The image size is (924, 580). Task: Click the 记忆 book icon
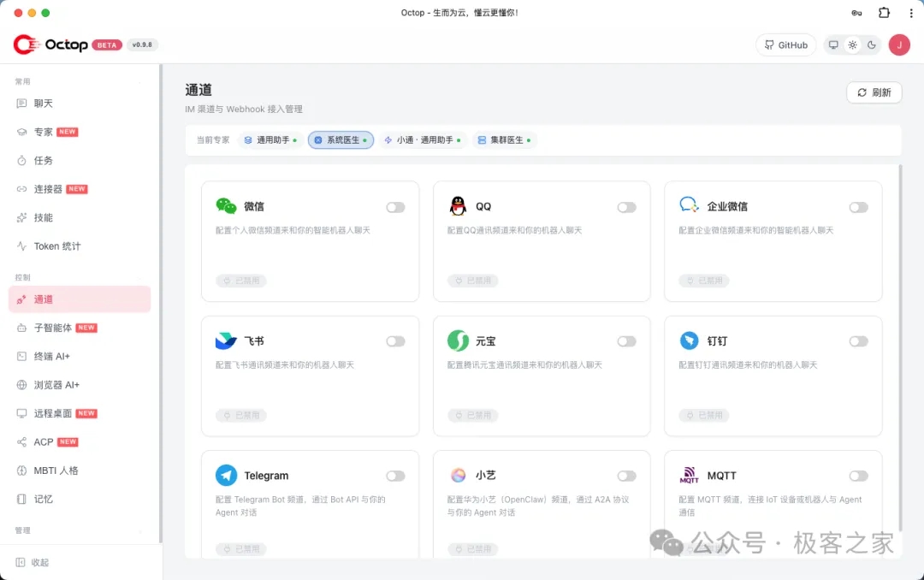tap(21, 500)
